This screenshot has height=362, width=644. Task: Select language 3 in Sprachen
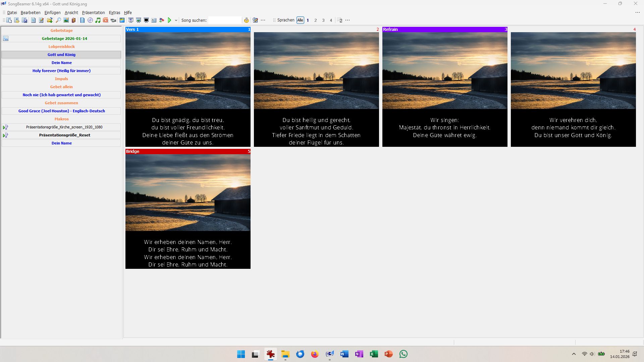[323, 20]
